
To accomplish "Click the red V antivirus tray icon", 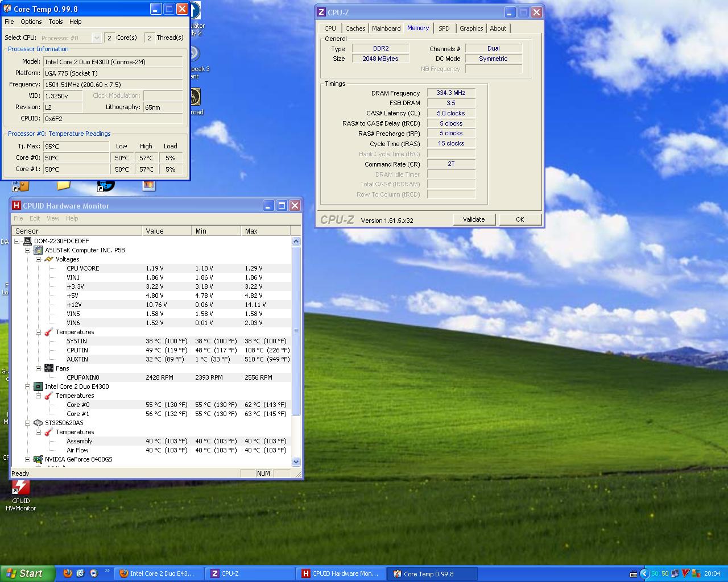I will click(686, 573).
